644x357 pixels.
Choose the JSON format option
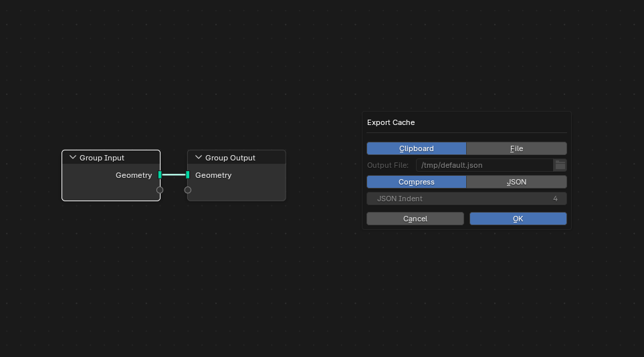click(x=516, y=182)
